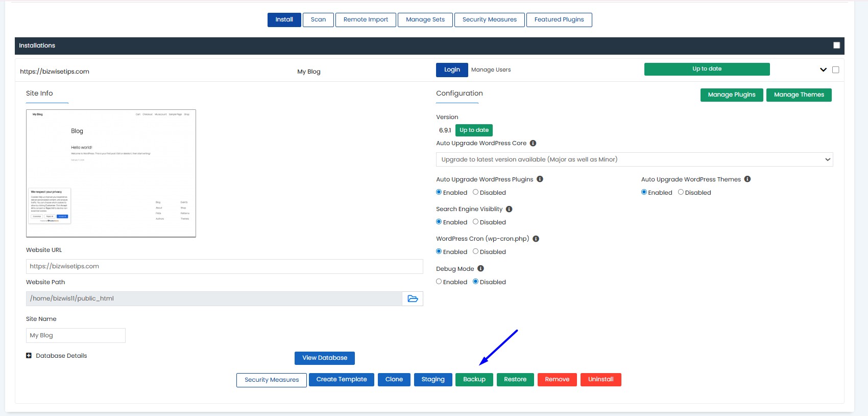The width and height of the screenshot is (868, 416).
Task: Click info icon beside WordPress Cron label
Action: click(536, 239)
